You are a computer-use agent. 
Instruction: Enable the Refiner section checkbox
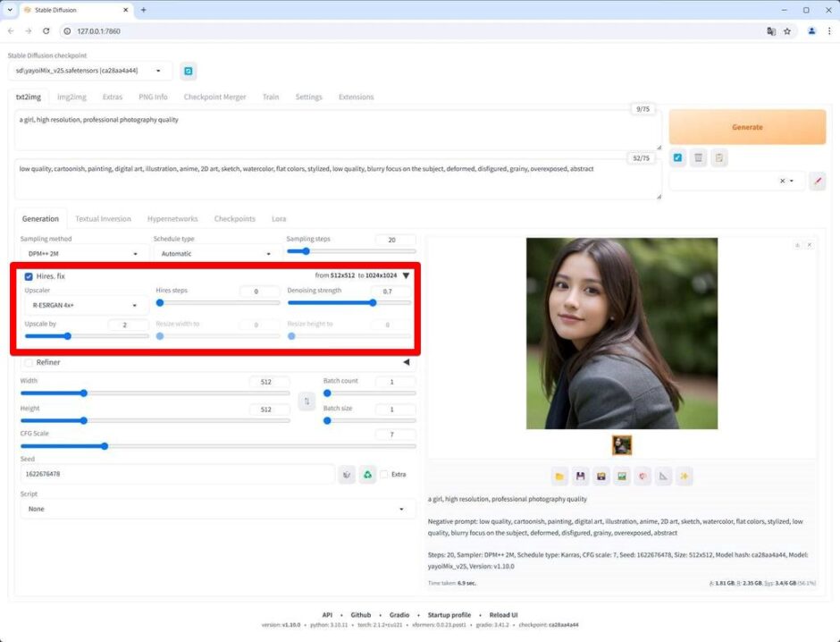29,362
